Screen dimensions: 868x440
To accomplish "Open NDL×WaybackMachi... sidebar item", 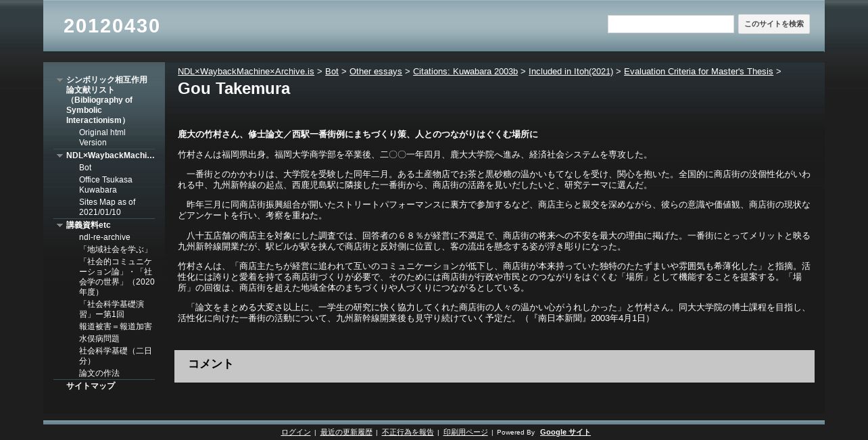I will (x=110, y=155).
